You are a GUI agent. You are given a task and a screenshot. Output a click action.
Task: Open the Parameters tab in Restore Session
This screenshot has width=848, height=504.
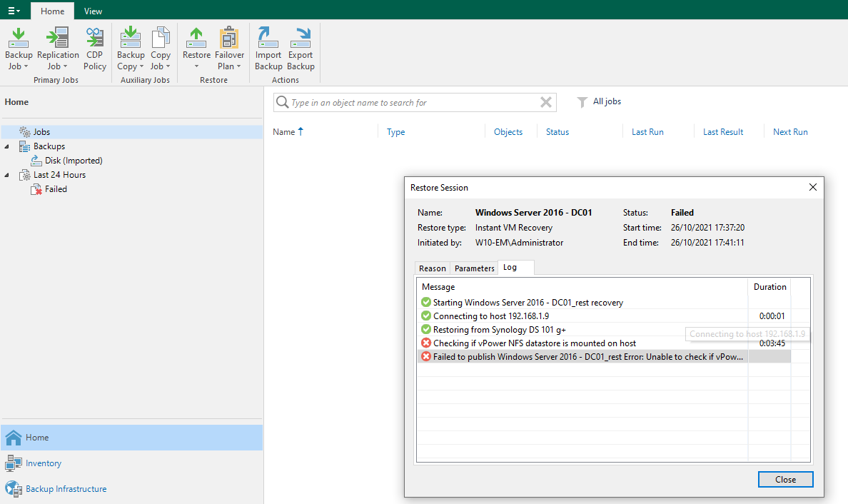pyautogui.click(x=474, y=268)
